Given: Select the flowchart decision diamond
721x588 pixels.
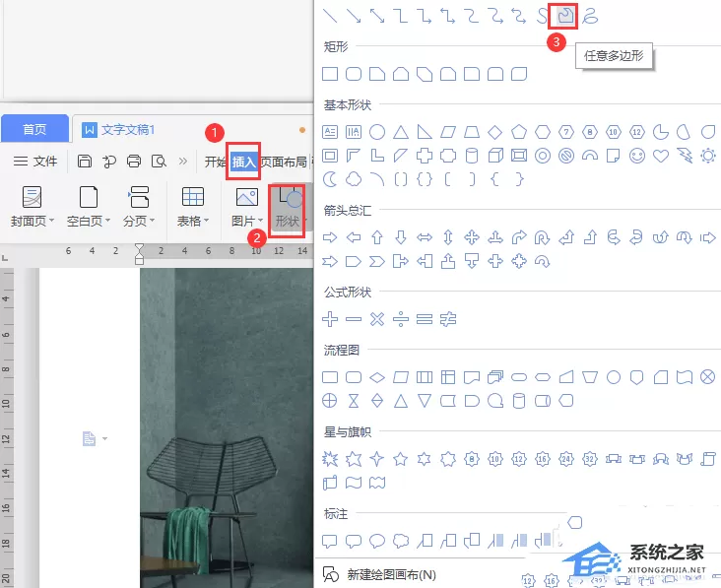Looking at the screenshot, I should (x=377, y=377).
